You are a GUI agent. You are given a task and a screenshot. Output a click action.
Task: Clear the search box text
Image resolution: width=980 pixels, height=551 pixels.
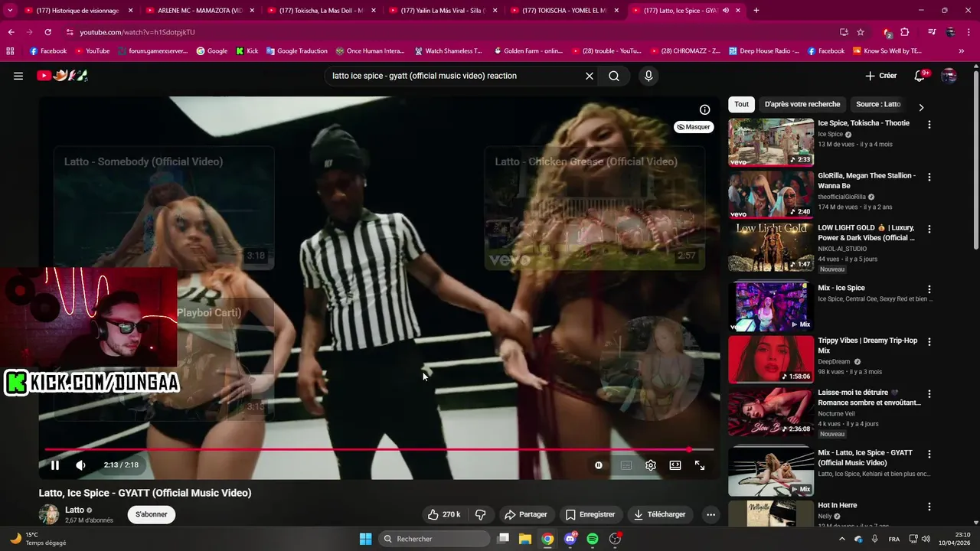[590, 76]
